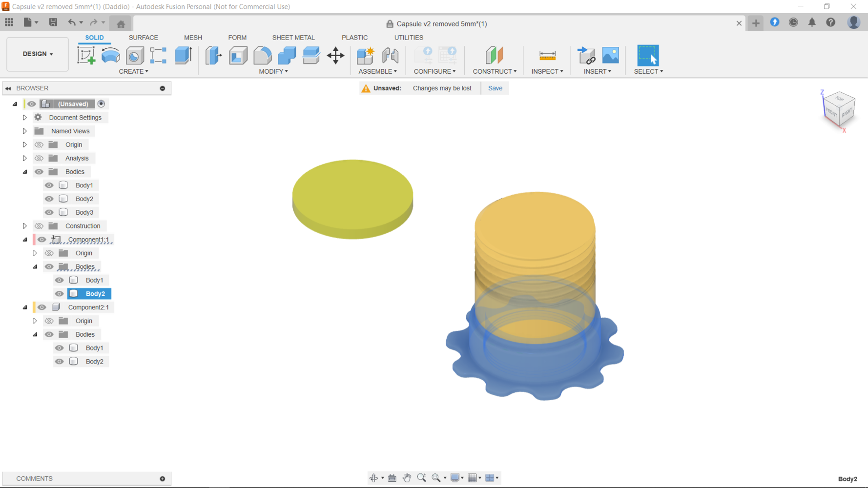Toggle visibility of Analysis folder

tap(39, 158)
